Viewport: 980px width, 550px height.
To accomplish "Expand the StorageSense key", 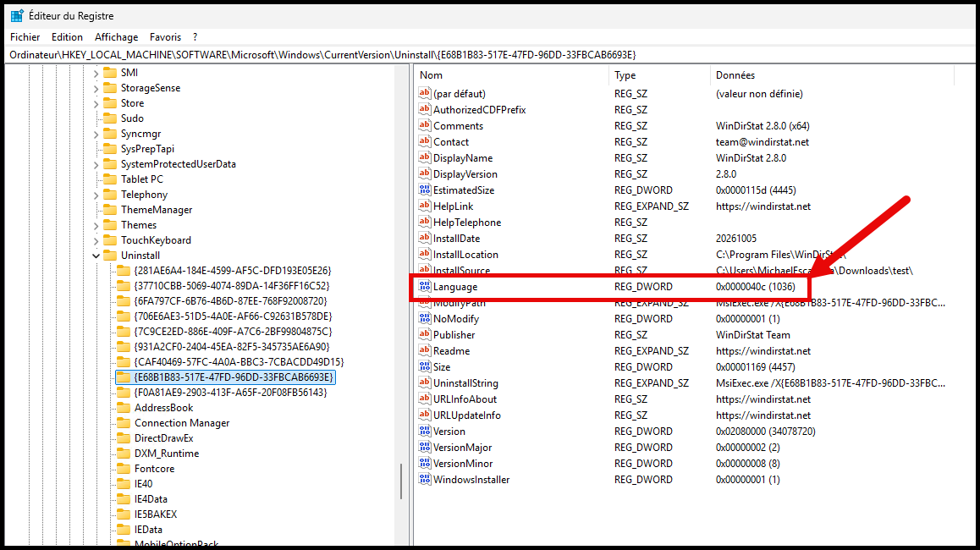I will pos(96,88).
